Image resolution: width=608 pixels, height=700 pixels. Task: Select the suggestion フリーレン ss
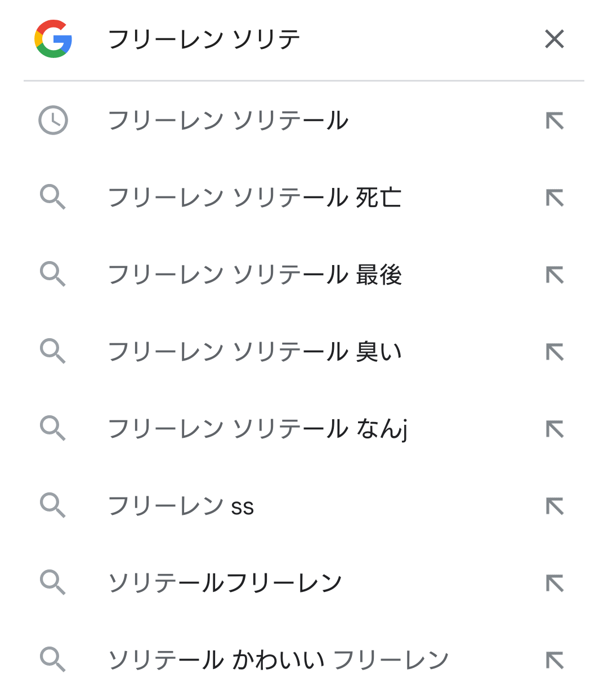pyautogui.click(x=181, y=506)
